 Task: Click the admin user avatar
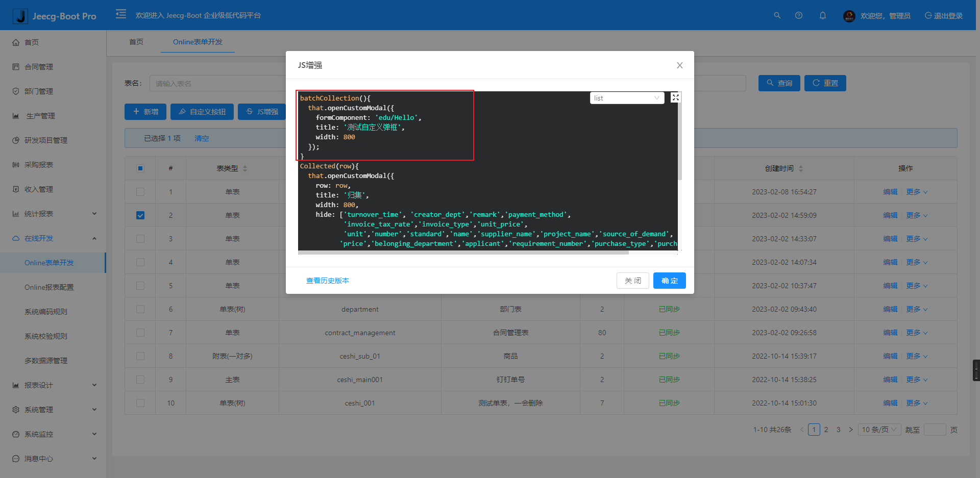849,16
